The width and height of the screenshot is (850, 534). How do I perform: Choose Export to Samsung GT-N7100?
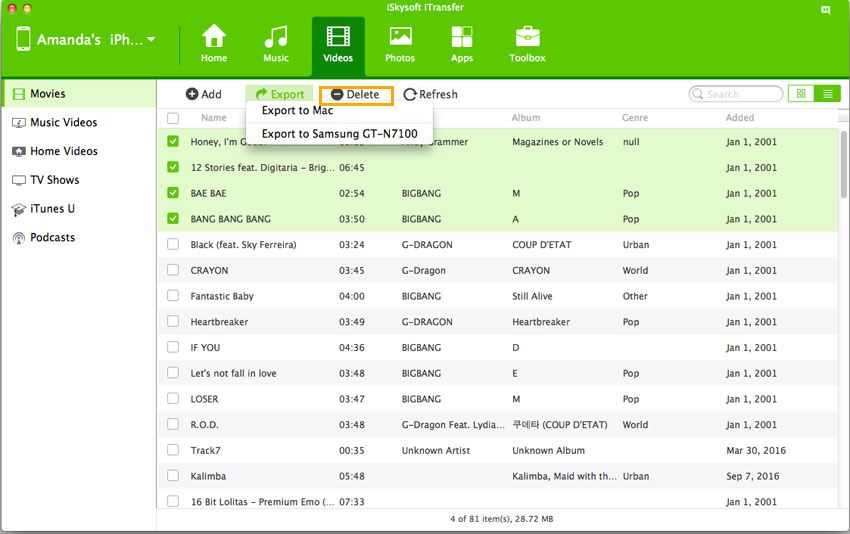point(339,133)
